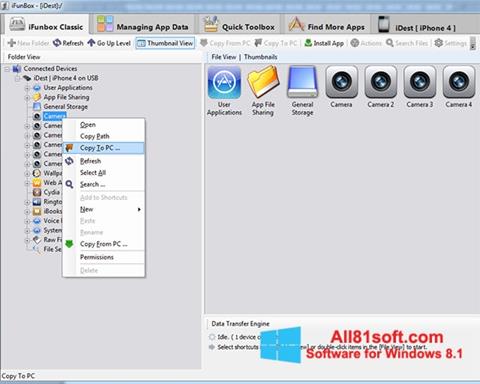Viewport: 480px width, 384px height.
Task: Go to the Find More Apps tab
Action: [327, 26]
